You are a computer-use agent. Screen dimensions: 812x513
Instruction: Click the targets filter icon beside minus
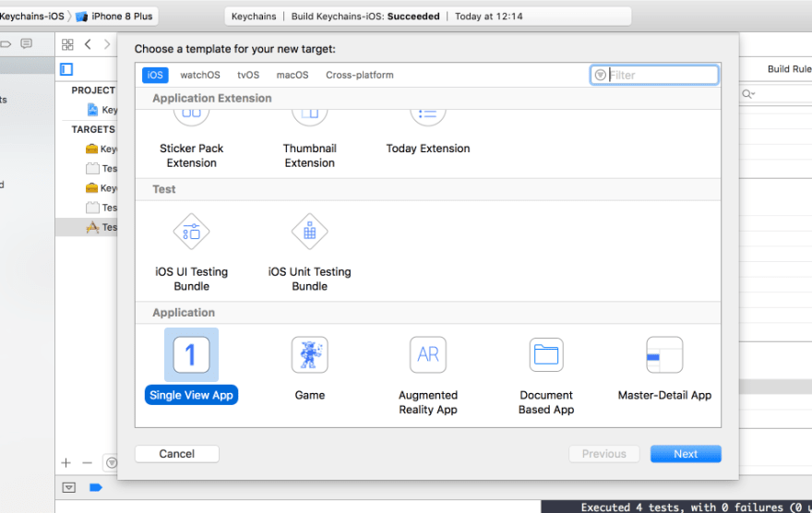pos(112,463)
